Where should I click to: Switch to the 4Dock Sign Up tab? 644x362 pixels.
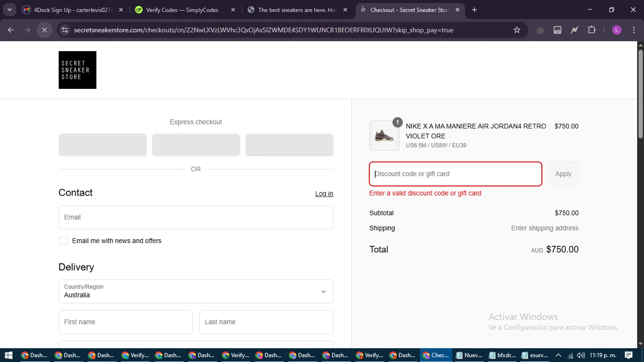click(73, 10)
